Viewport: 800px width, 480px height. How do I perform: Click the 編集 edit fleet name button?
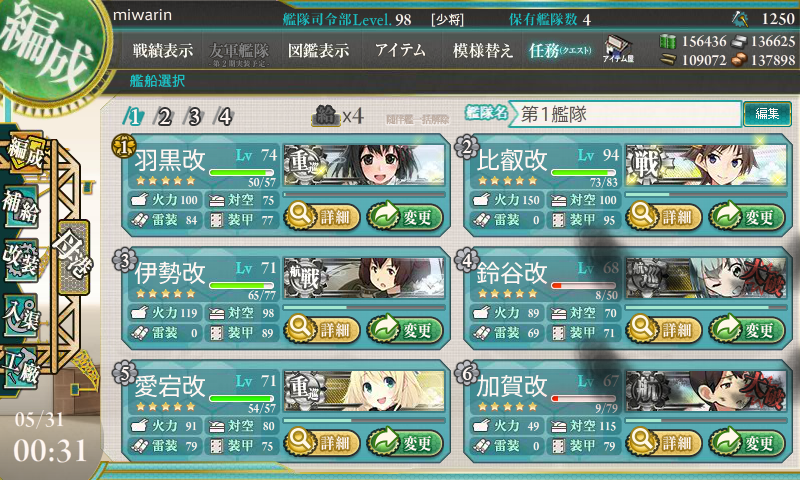[x=767, y=114]
